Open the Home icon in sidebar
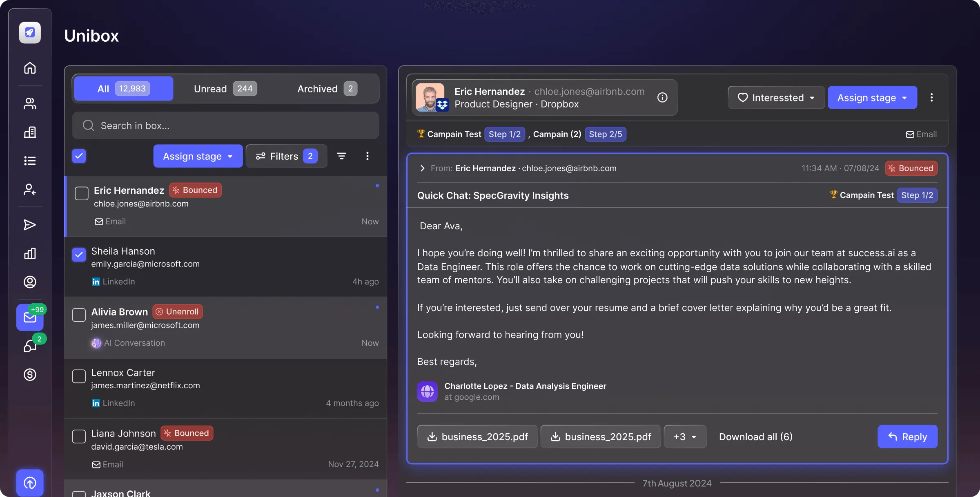This screenshot has width=980, height=497. coord(30,68)
